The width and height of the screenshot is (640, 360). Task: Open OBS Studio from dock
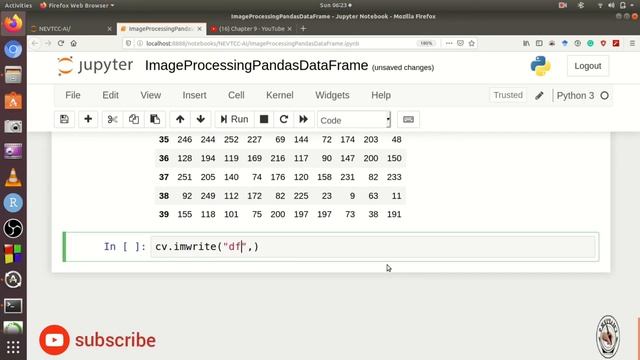tap(13, 228)
